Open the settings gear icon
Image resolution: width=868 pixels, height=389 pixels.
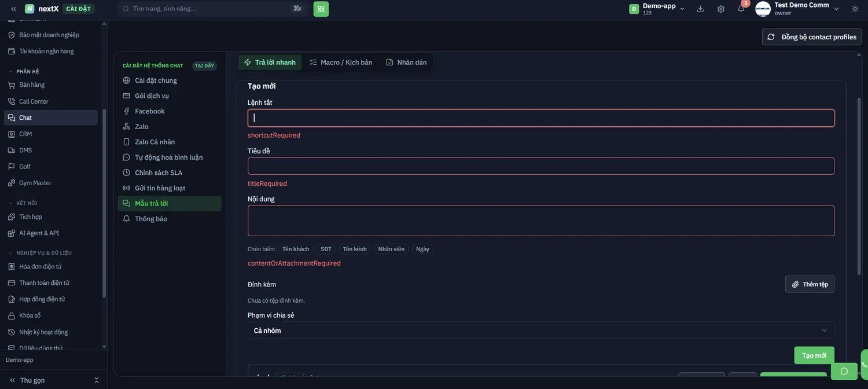(x=721, y=9)
